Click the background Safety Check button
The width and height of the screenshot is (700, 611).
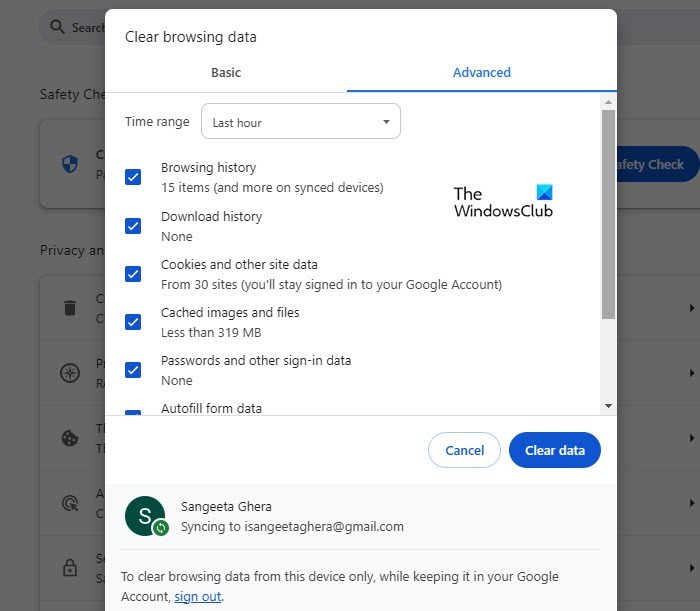[658, 164]
